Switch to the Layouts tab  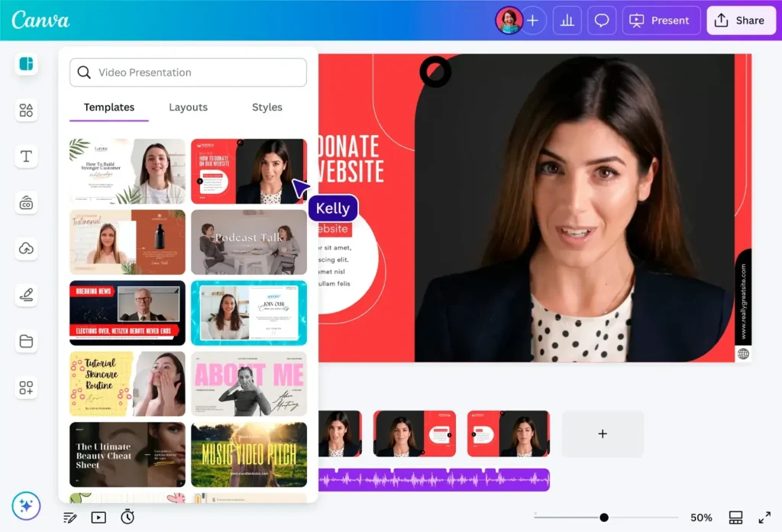pyautogui.click(x=188, y=107)
